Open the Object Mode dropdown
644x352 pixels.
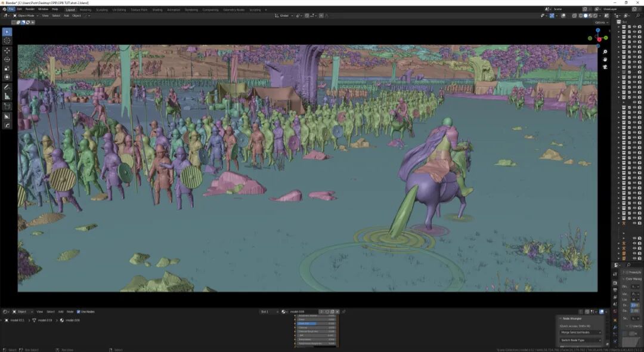(x=26, y=16)
